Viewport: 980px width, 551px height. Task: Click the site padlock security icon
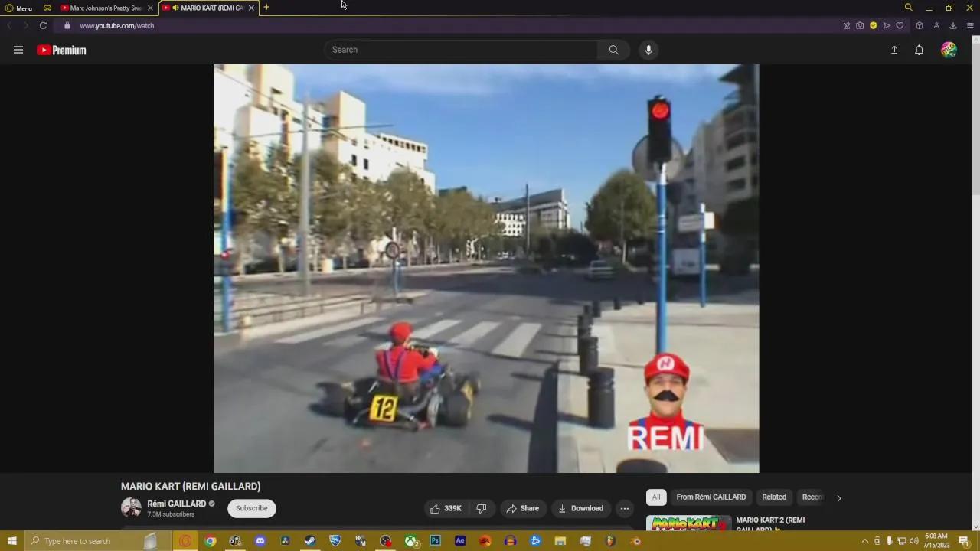click(x=67, y=25)
